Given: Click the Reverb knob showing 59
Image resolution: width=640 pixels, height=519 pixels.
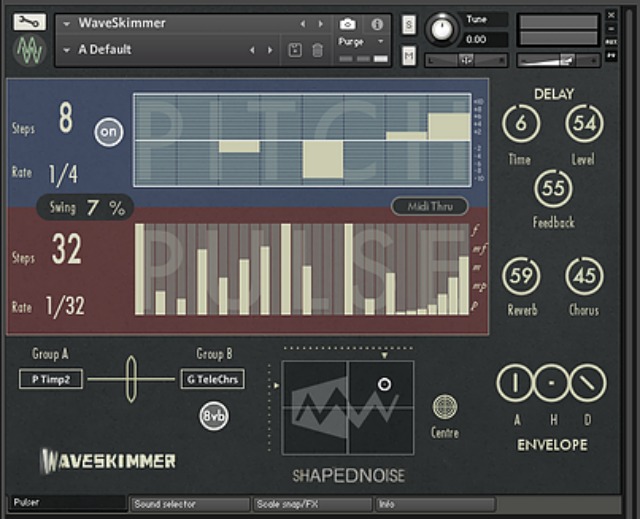Looking at the screenshot, I should (521, 276).
